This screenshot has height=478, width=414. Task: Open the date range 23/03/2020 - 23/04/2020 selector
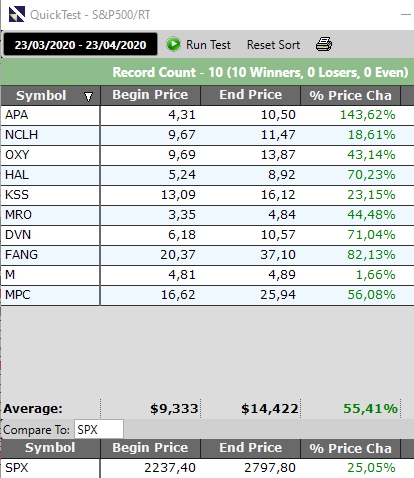click(80, 44)
